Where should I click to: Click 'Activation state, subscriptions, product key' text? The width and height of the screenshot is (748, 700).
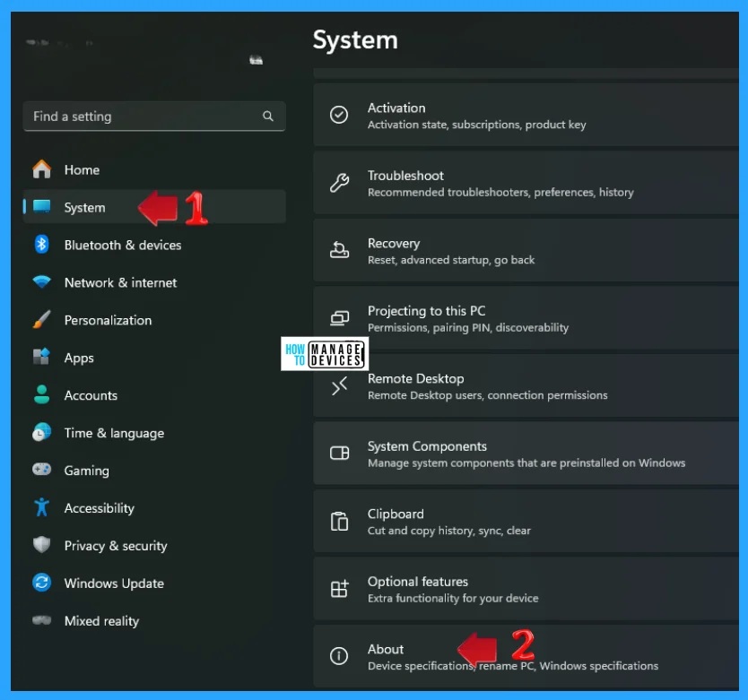pyautogui.click(x=476, y=125)
